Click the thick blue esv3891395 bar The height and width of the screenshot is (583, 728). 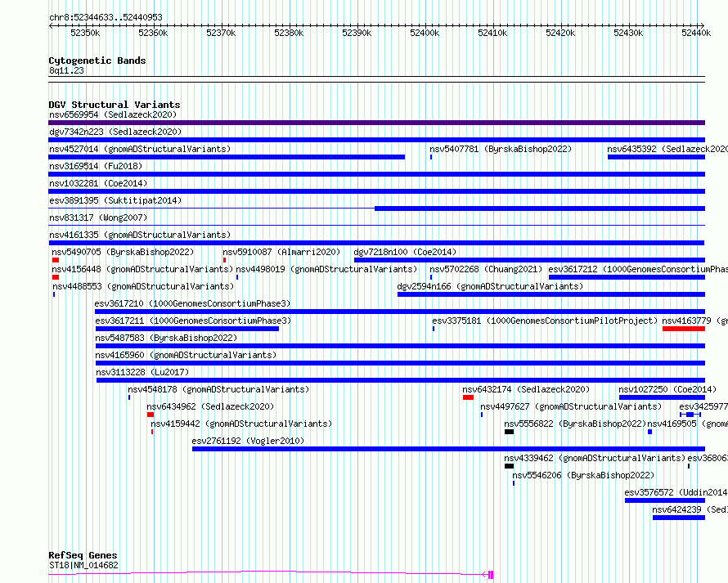[x=540, y=209]
